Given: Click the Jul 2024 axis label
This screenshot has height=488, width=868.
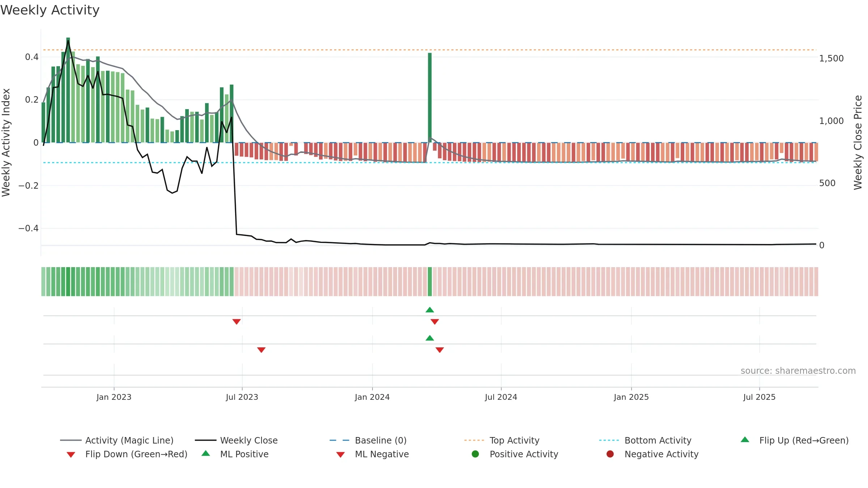Looking at the screenshot, I should [x=501, y=397].
